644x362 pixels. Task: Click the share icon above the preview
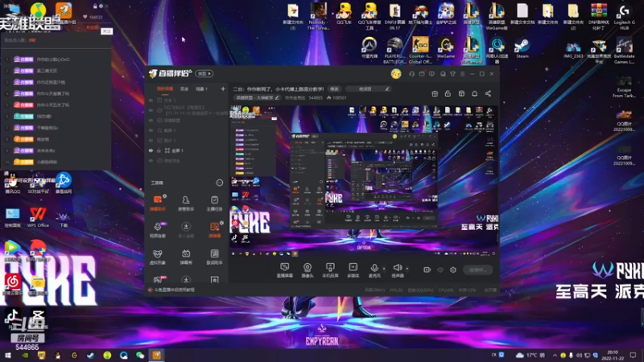488,93
